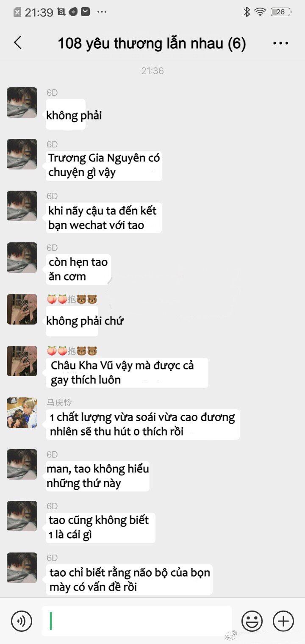Open peach-bear user's avatar beside "không phải chứ"
This screenshot has height=644, width=305.
coord(22,309)
